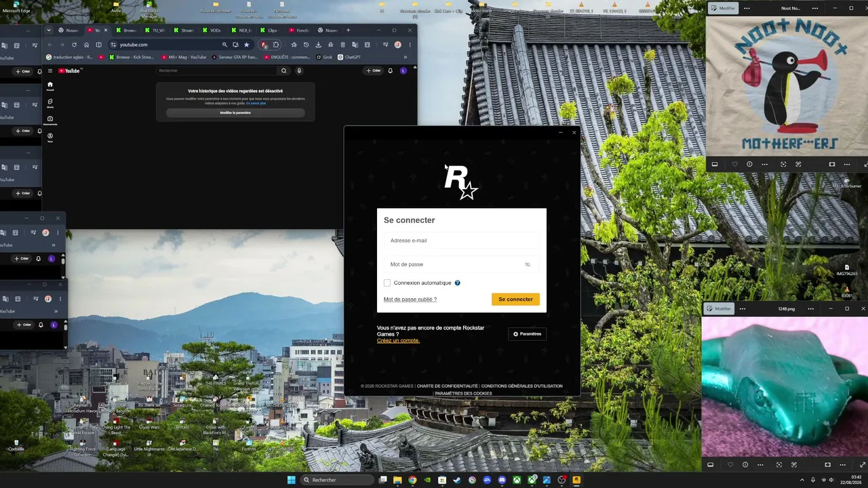868x488 pixels.
Task: Click the taskbar Rechercher search box
Action: 338,480
